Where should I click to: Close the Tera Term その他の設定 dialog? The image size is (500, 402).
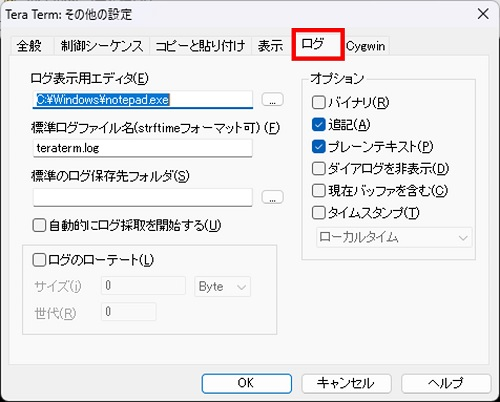point(483,14)
